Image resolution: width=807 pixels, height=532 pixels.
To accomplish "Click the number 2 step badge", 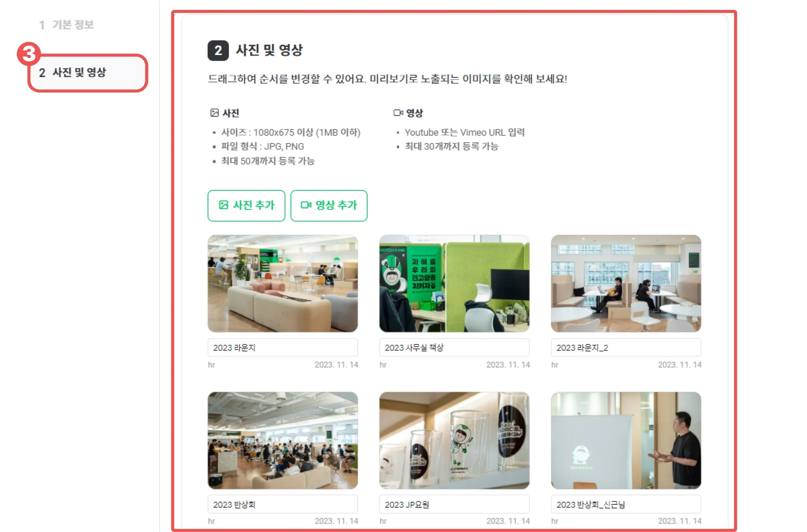I will click(218, 50).
